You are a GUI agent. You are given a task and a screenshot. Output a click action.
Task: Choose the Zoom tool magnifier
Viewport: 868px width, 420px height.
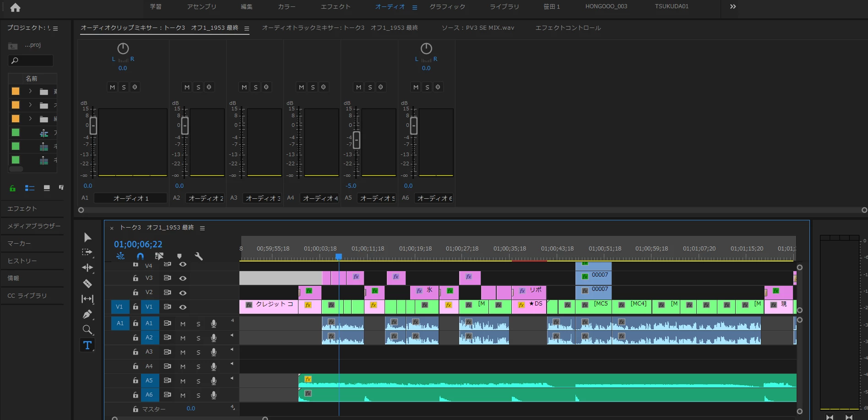(87, 330)
